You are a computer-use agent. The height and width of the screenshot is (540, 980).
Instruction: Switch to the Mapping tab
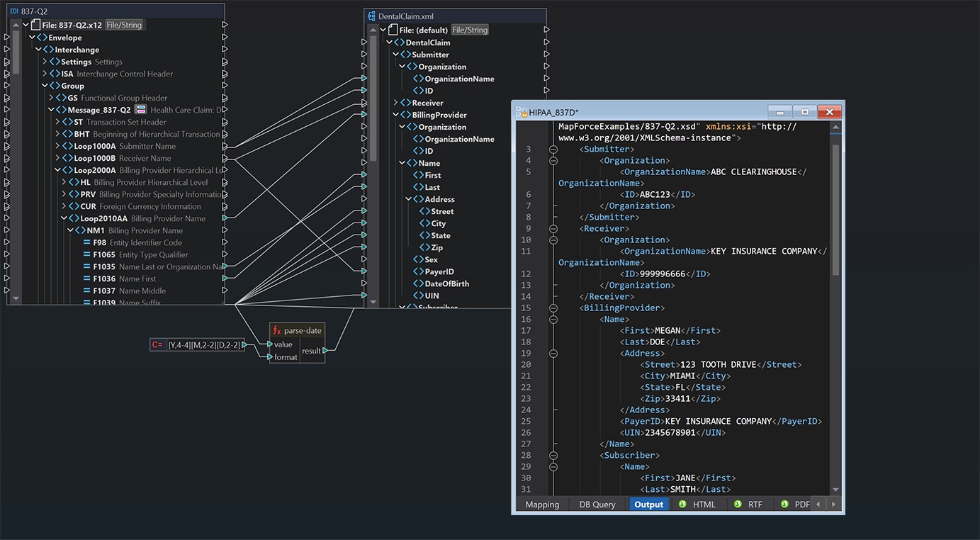coord(542,505)
